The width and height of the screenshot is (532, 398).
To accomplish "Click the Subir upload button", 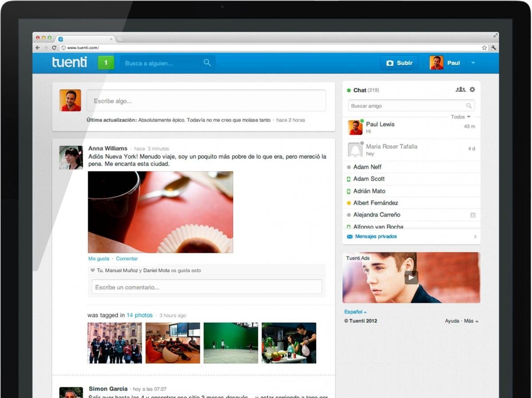I will point(399,63).
